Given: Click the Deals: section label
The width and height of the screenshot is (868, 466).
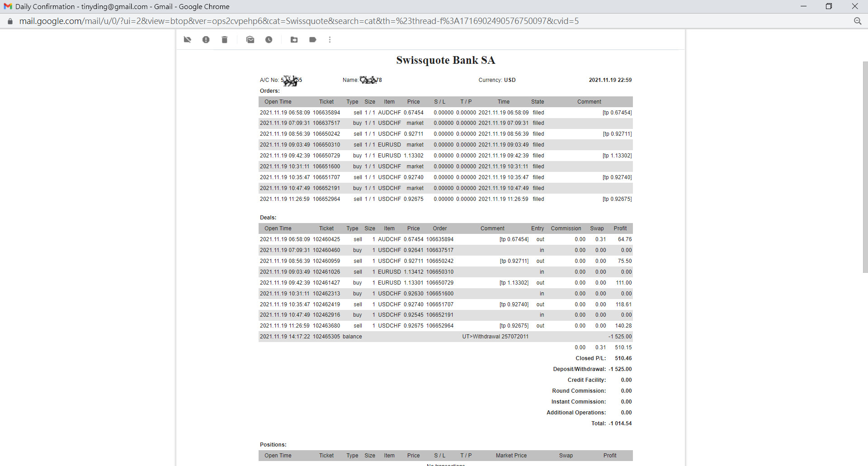Looking at the screenshot, I should click(x=268, y=218).
